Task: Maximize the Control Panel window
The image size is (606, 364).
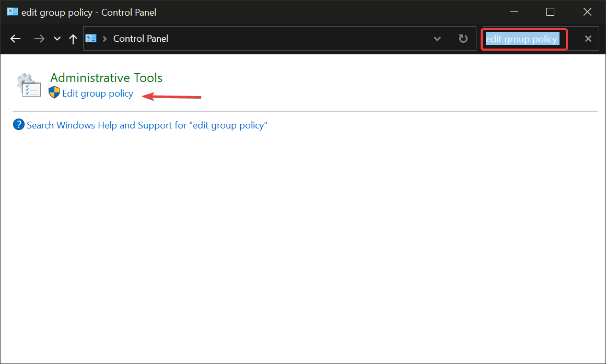Action: (550, 12)
